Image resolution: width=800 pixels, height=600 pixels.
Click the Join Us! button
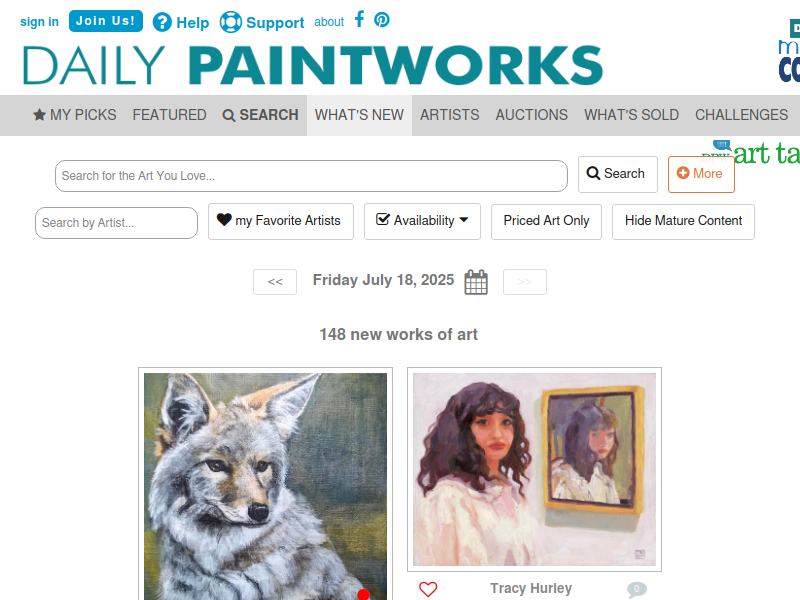[x=106, y=21]
